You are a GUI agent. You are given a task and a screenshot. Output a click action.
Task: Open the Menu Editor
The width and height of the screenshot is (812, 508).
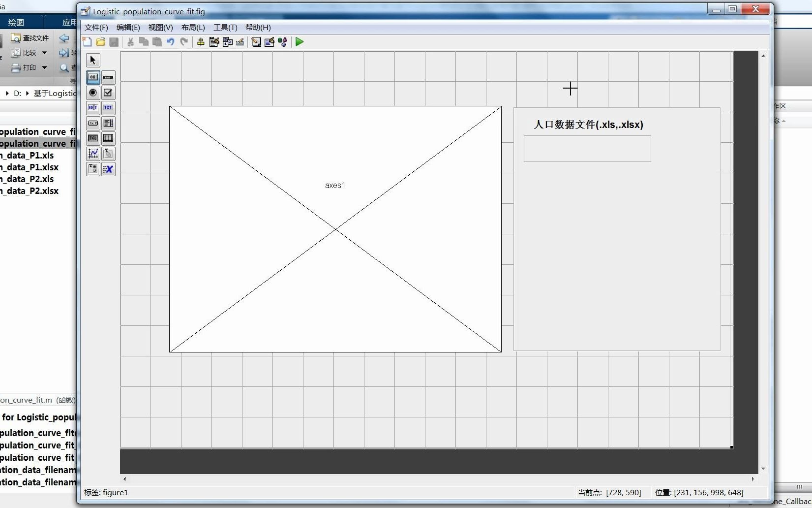214,42
